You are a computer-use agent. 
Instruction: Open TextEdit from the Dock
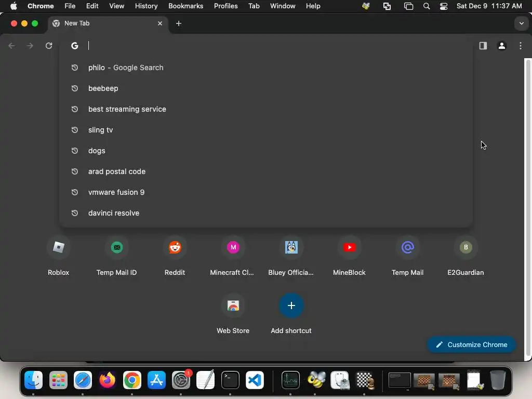click(206, 380)
